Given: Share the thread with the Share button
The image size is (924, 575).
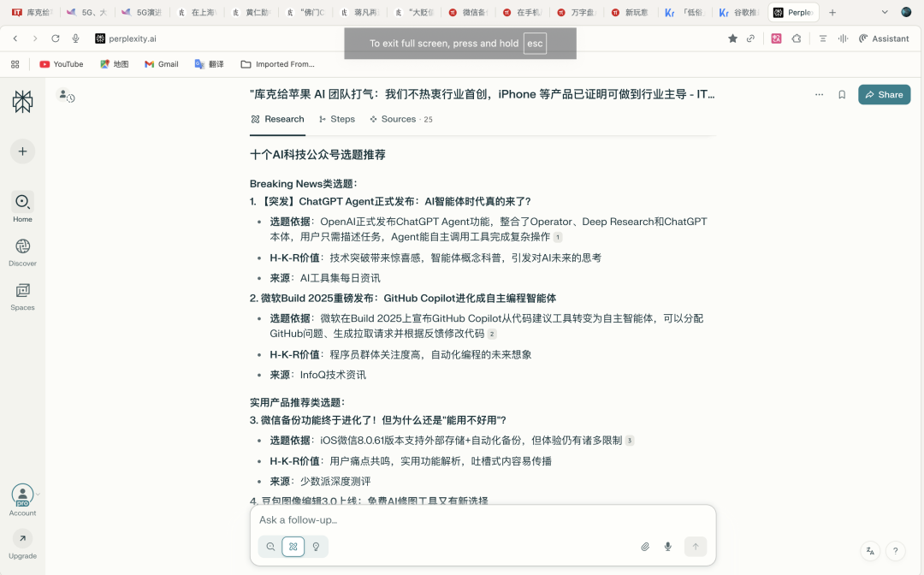Looking at the screenshot, I should (x=884, y=95).
